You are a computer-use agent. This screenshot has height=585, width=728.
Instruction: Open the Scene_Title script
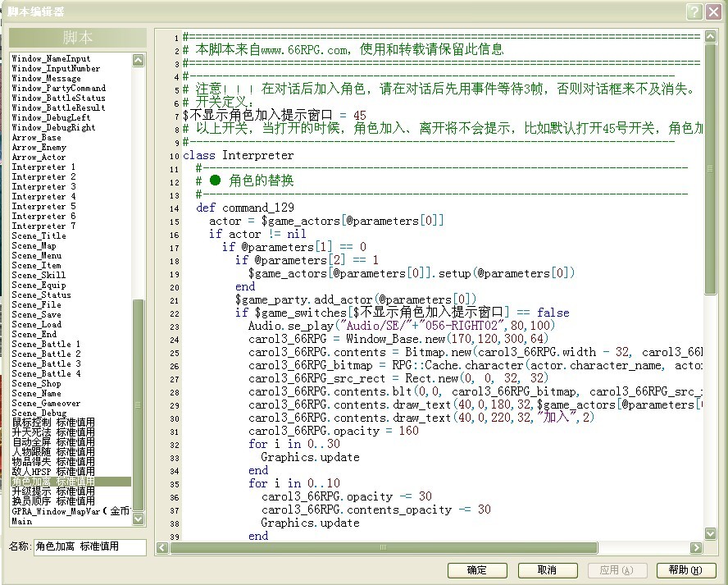click(x=39, y=235)
